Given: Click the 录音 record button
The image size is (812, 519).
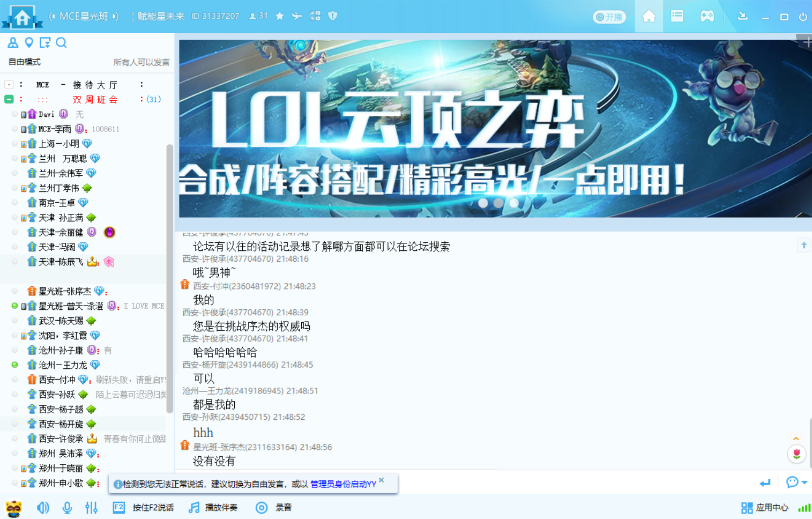Looking at the screenshot, I should tap(274, 507).
